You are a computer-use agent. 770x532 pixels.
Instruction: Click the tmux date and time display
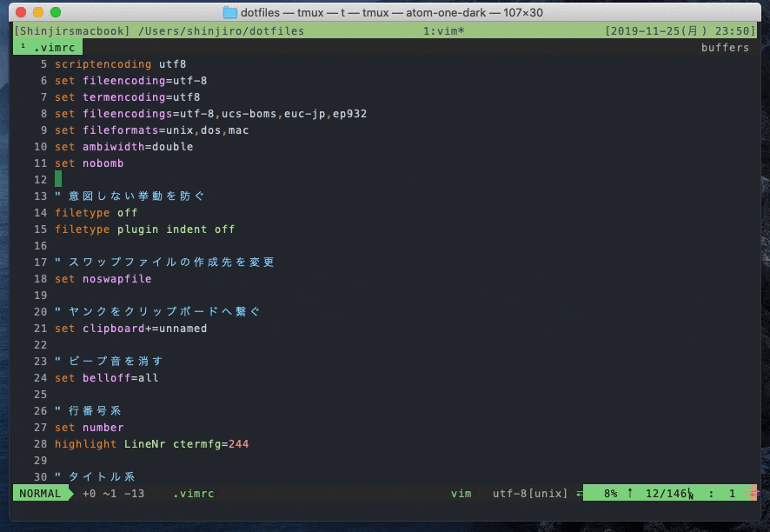[x=680, y=31]
